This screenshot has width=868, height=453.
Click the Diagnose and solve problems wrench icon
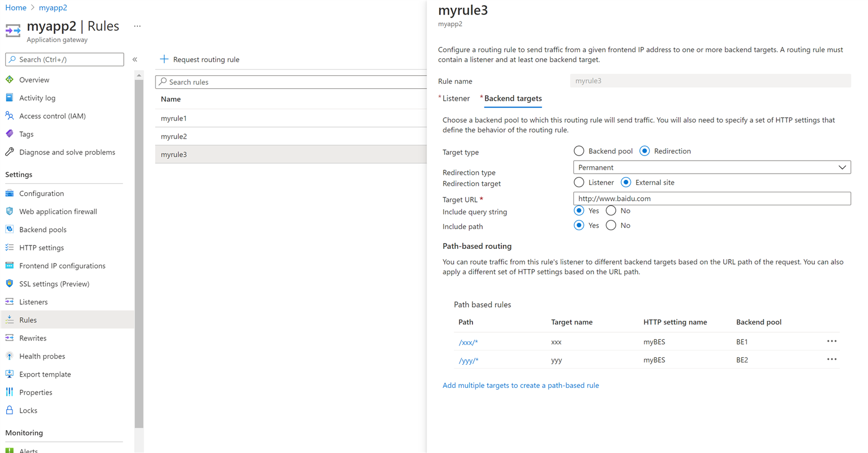10,152
